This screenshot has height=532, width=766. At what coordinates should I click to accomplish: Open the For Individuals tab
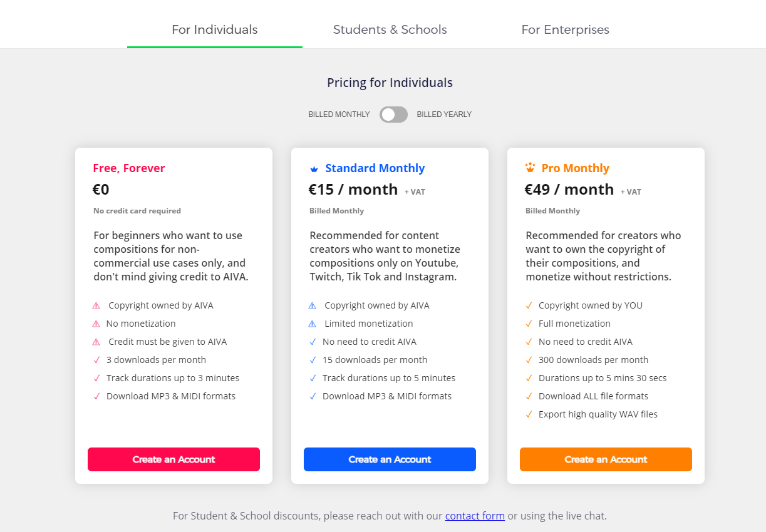[x=215, y=29]
